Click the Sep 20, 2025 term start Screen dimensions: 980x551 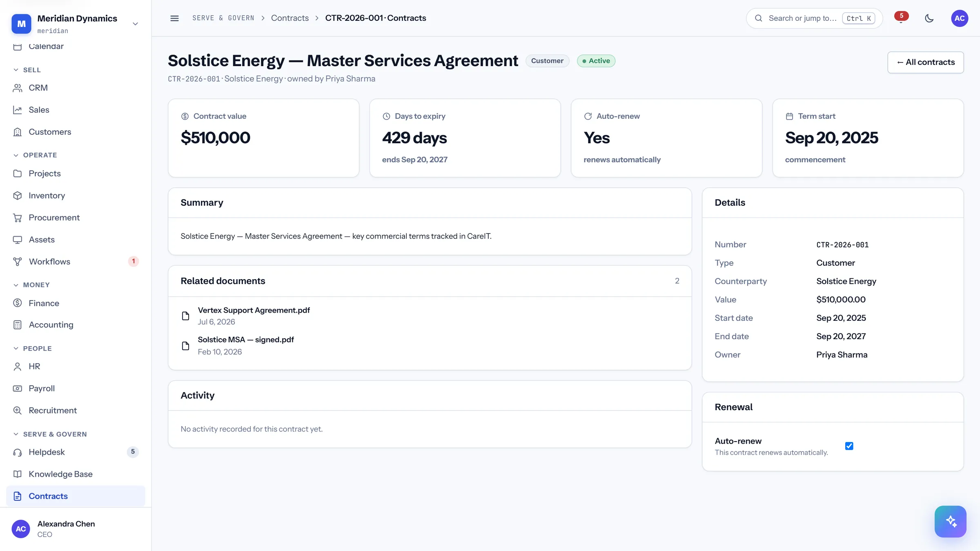[x=831, y=138]
